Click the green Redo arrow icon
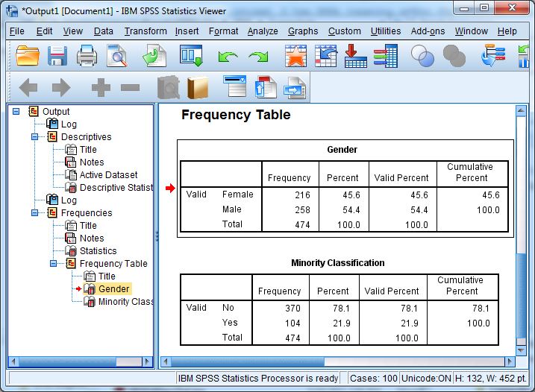 click(258, 57)
